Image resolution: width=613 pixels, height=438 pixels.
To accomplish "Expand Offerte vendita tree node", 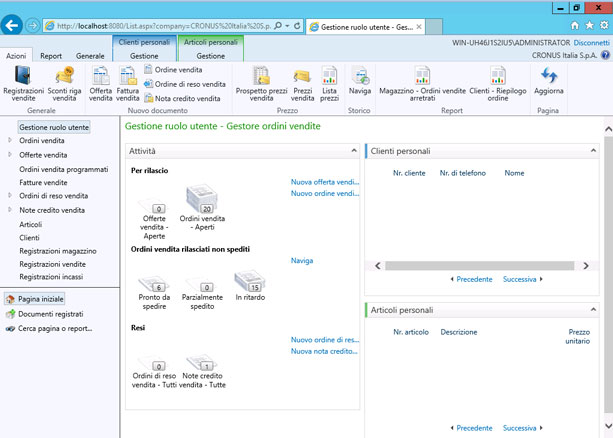I will (x=10, y=154).
